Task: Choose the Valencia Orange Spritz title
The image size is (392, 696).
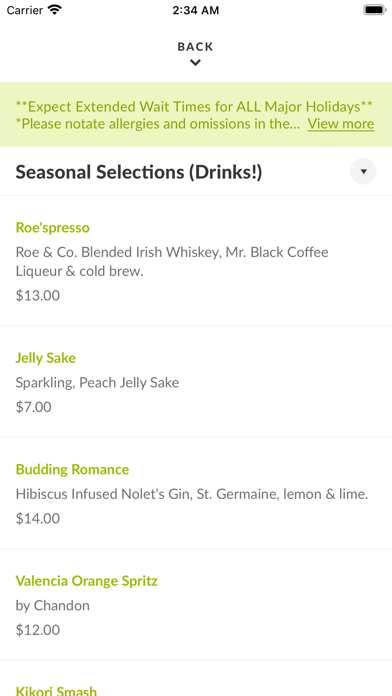Action: tap(87, 581)
